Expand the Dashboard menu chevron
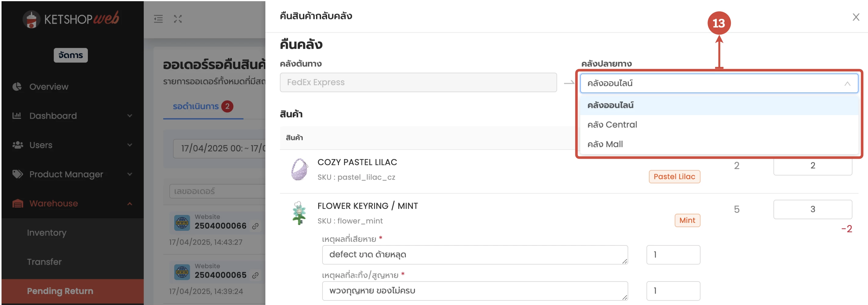The image size is (868, 305). tap(130, 116)
